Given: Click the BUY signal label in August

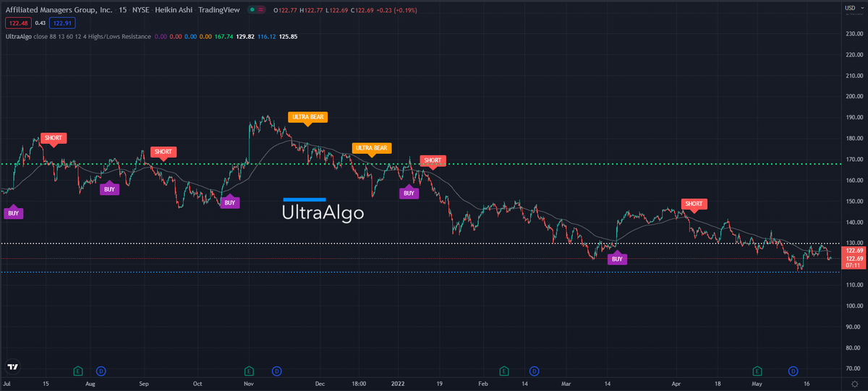Looking at the screenshot, I should point(109,189).
